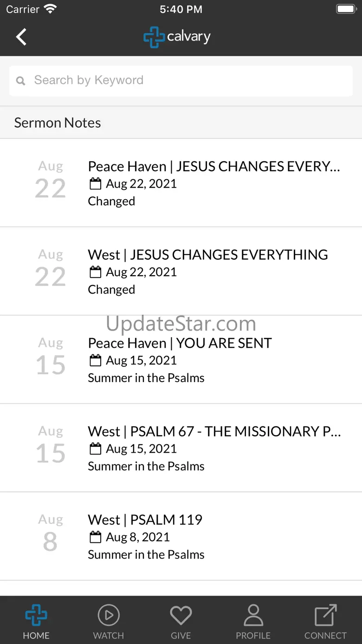Open the Profile person icon
Screen dimensions: 362x644
pyautogui.click(x=253, y=616)
